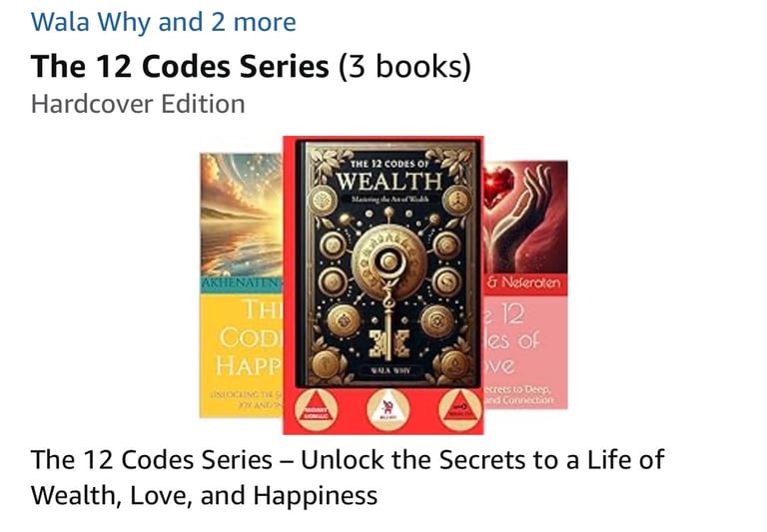Click the sunset seascape artwork on left cover
This screenshot has height=532, width=767.
coord(241,216)
